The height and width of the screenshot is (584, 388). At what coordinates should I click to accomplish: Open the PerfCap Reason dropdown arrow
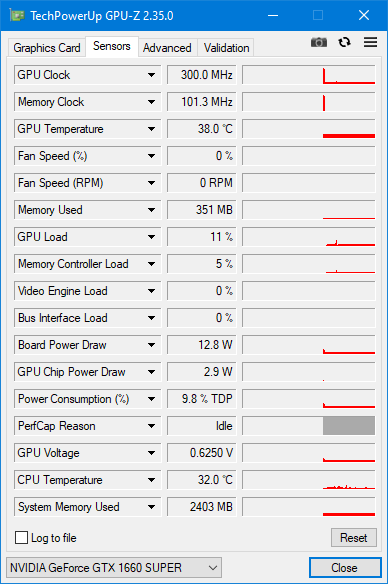(151, 426)
